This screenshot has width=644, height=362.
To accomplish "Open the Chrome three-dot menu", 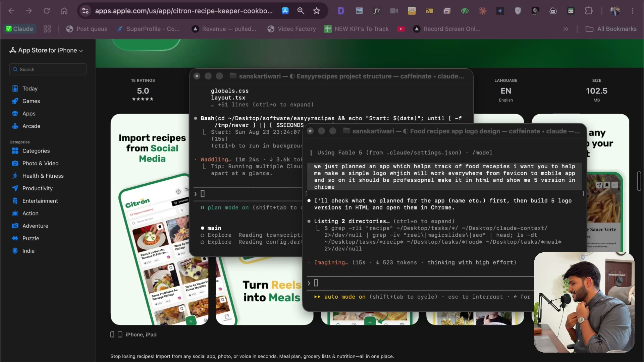I will [x=633, y=11].
